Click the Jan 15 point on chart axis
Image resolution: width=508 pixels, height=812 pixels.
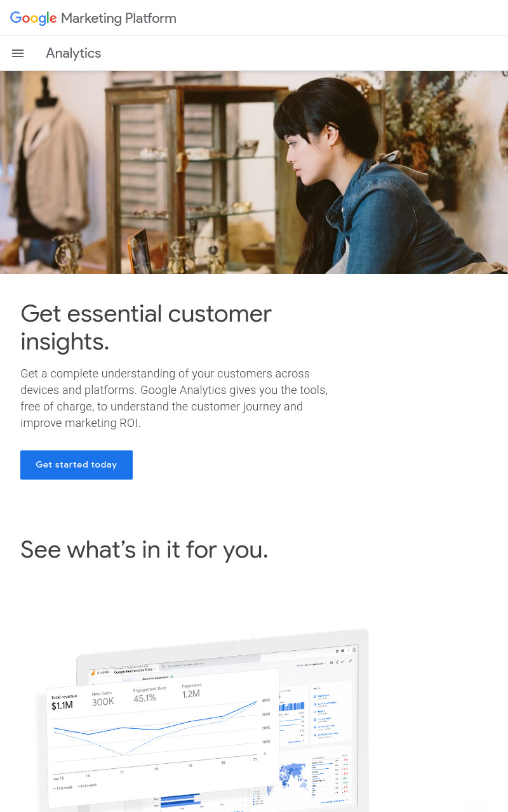click(58, 778)
